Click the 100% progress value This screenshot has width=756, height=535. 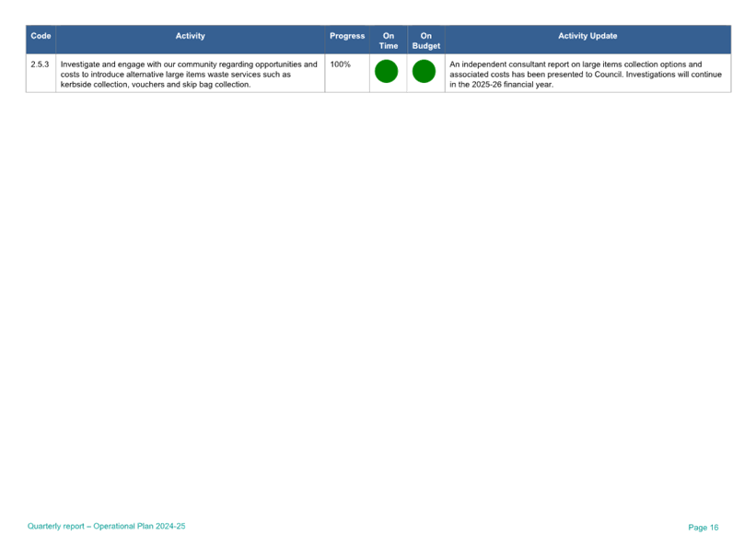340,64
